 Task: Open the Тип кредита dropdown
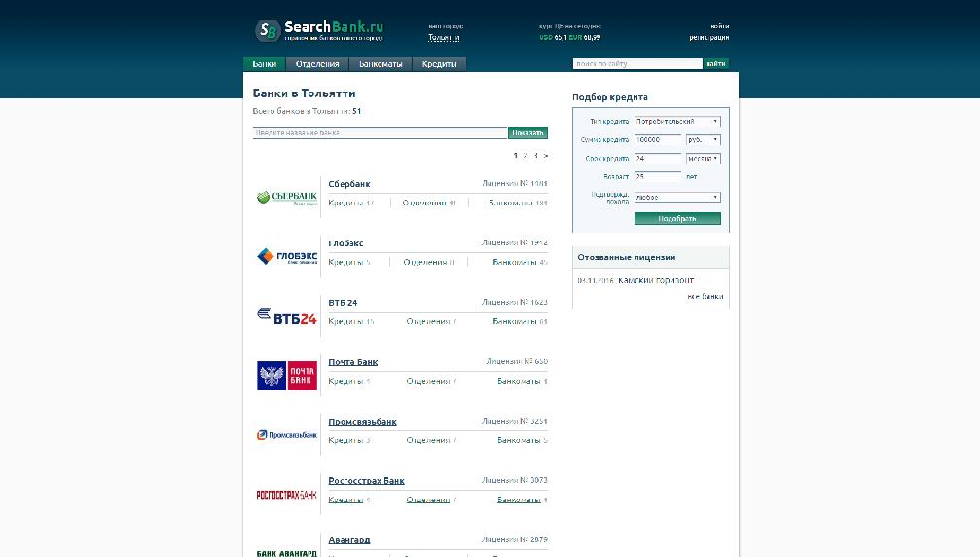(x=677, y=122)
